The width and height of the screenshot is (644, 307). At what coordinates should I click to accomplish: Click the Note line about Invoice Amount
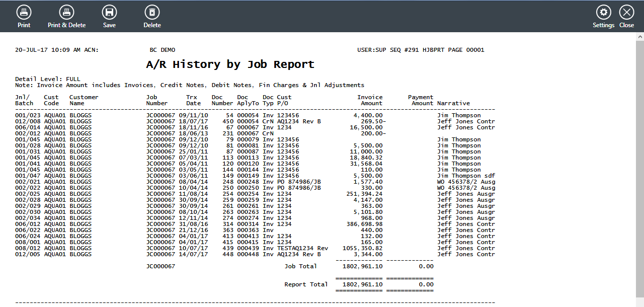click(190, 85)
